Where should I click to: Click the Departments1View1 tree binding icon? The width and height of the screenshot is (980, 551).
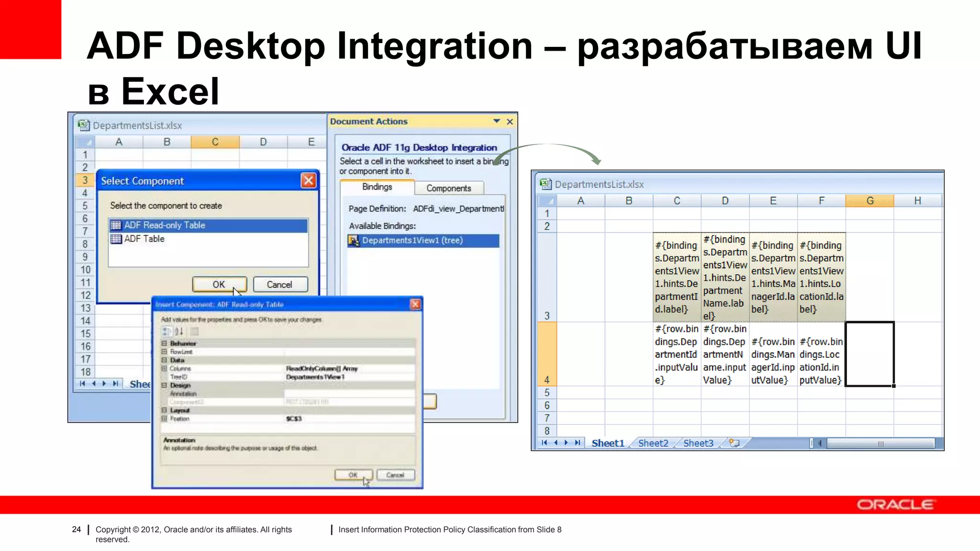(x=354, y=240)
